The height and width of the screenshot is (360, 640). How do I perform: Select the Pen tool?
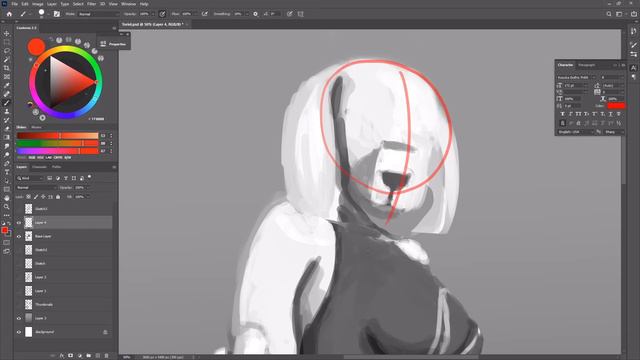[x=7, y=163]
